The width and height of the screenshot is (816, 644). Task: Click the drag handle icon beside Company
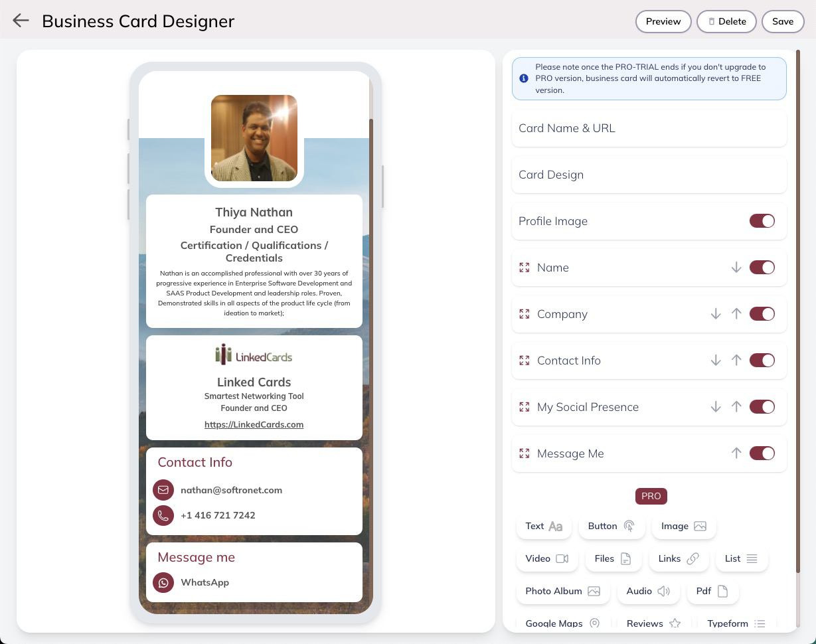click(x=525, y=314)
